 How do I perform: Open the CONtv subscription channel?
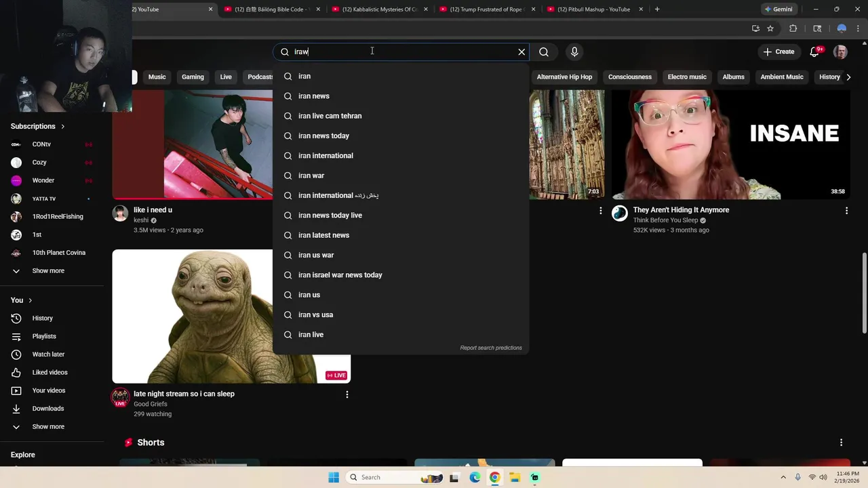[52, 144]
